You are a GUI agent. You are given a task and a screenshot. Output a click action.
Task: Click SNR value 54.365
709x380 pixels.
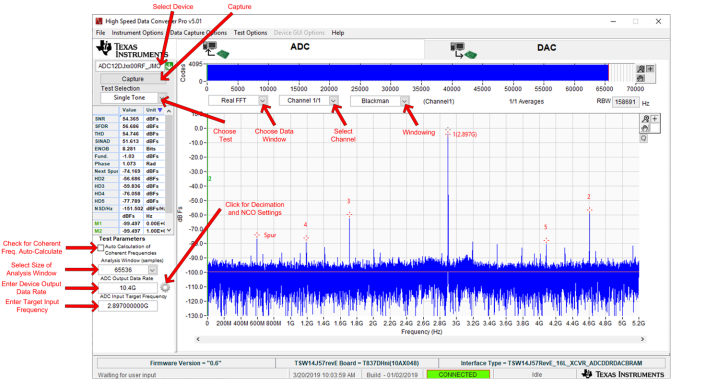[x=131, y=119]
